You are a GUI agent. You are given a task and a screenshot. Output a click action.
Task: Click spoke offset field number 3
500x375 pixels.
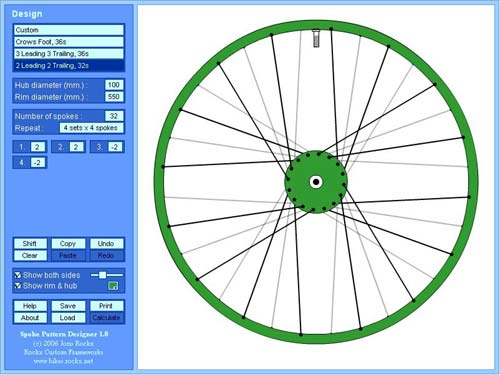tap(115, 147)
